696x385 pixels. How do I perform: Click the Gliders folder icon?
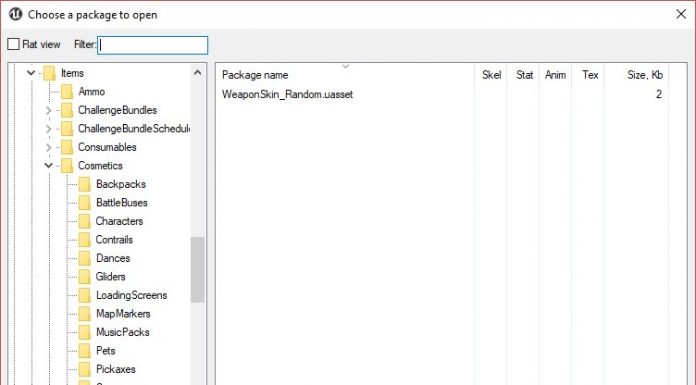85,277
